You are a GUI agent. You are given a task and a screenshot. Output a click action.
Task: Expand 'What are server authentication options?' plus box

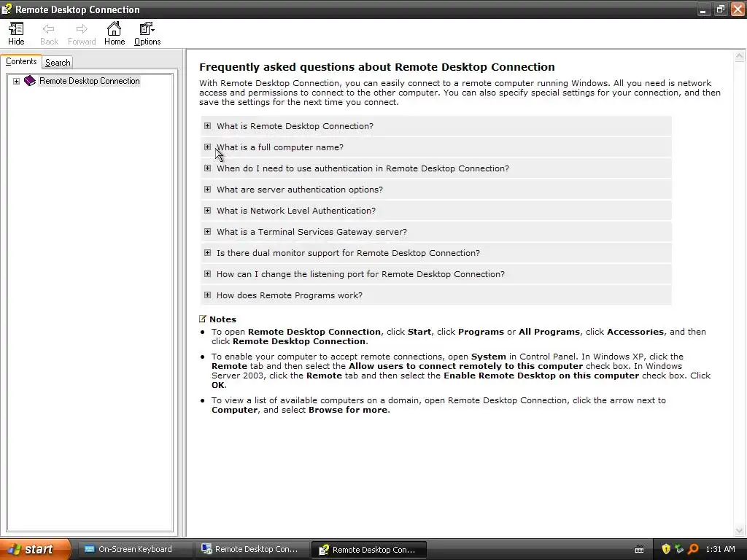tap(207, 189)
